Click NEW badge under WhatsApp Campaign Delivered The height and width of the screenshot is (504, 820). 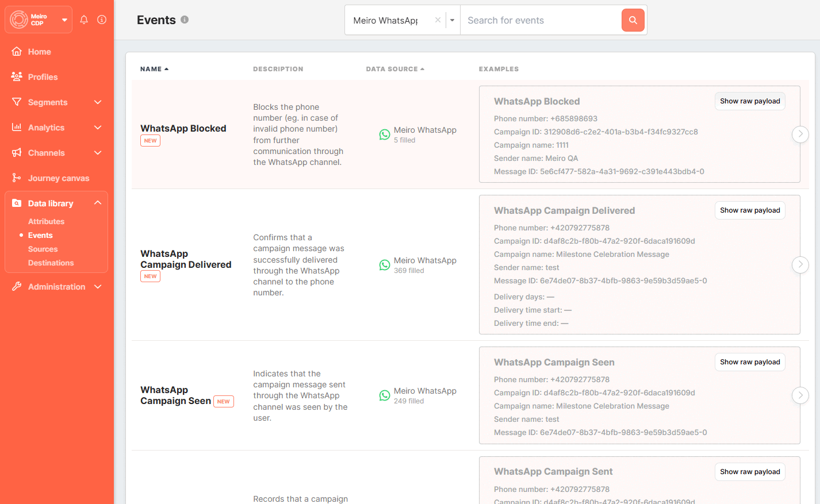point(151,276)
